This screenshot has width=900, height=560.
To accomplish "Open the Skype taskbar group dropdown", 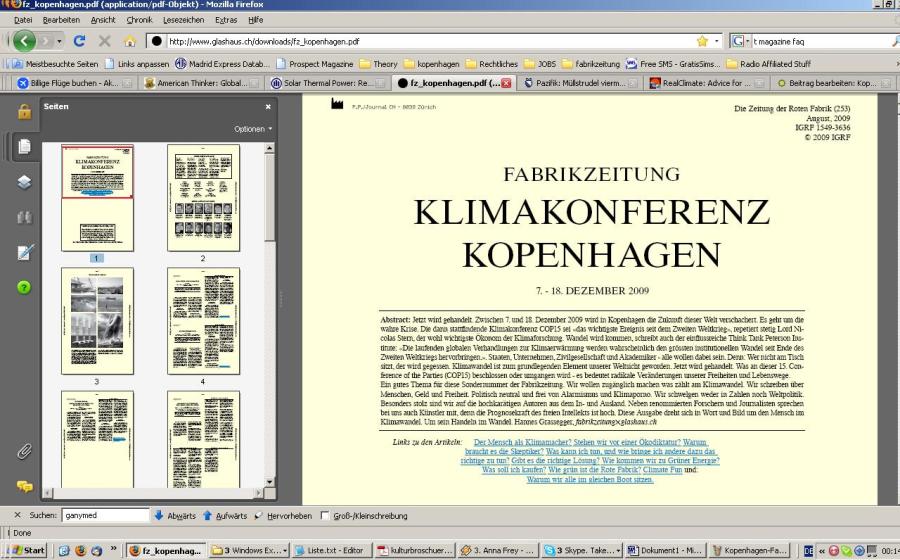I will pyautogui.click(x=619, y=551).
